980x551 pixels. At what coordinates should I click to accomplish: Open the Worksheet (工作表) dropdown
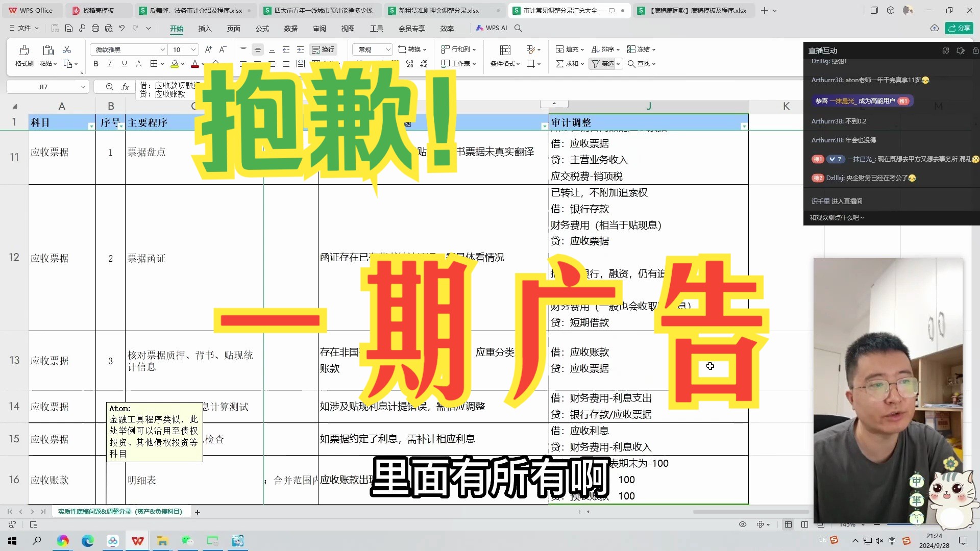(x=458, y=64)
